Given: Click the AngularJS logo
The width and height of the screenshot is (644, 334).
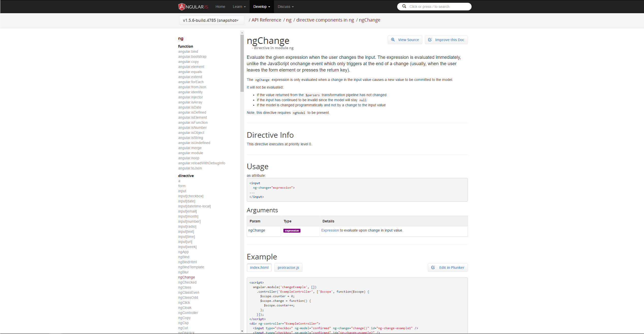Looking at the screenshot, I should [x=193, y=7].
